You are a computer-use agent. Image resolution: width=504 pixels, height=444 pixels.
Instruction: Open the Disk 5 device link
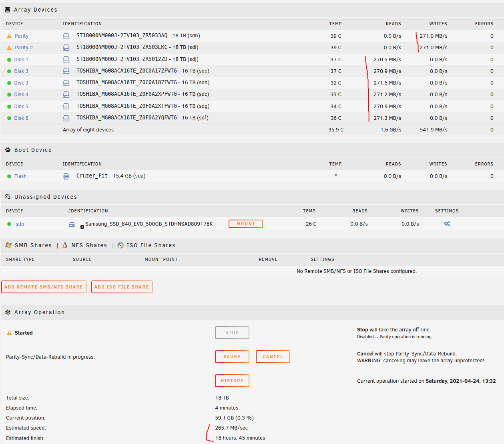click(21, 107)
